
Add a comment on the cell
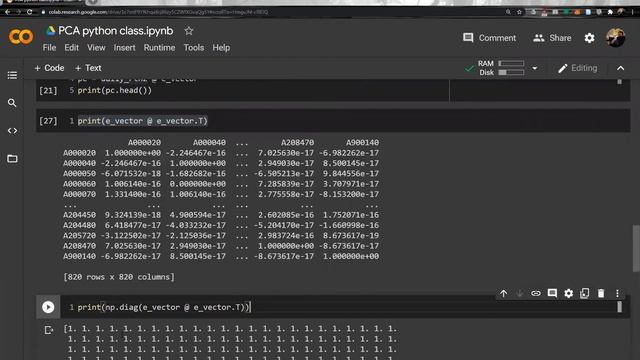click(x=552, y=293)
